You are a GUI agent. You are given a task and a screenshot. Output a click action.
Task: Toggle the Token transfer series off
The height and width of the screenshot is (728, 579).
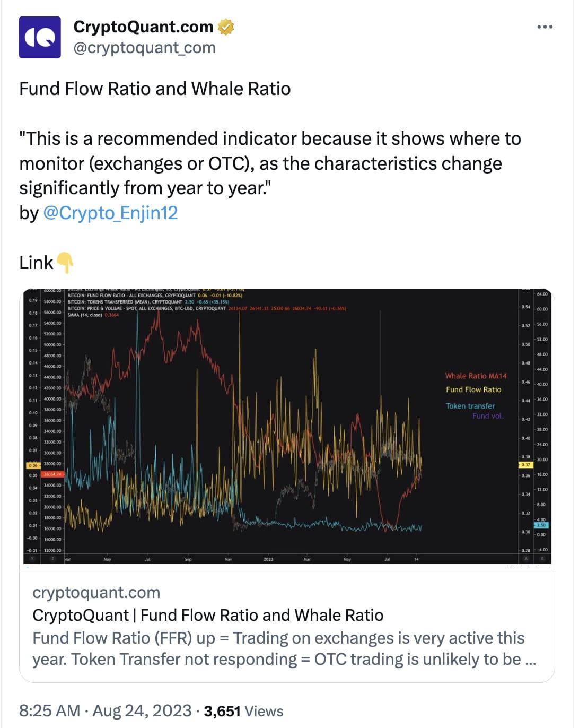point(470,405)
